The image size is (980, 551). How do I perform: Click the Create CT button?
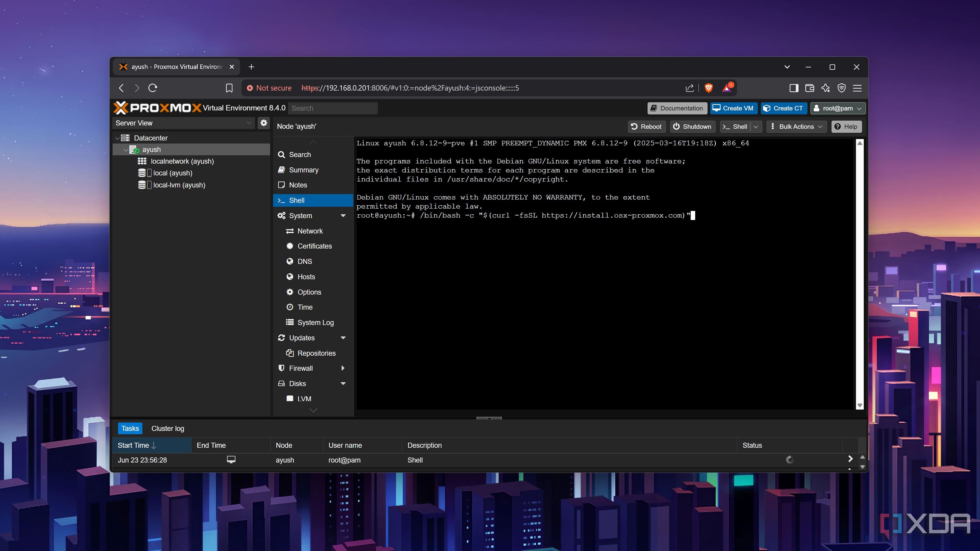point(784,108)
